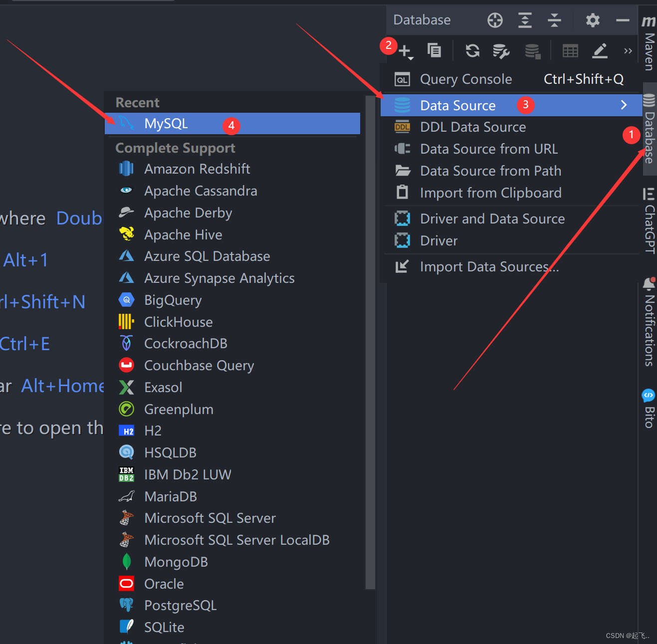
Task: Choose Amazon Redshift data source
Action: click(232, 169)
